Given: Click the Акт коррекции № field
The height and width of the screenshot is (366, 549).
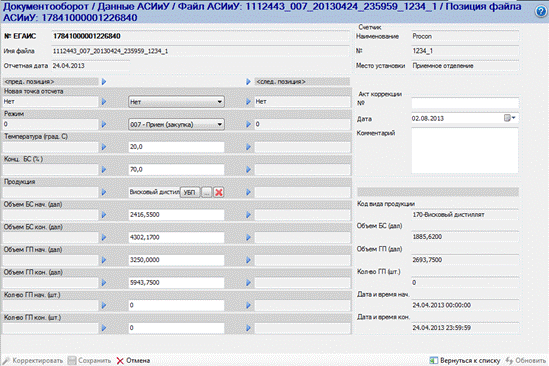Looking at the screenshot, I should (465, 103).
